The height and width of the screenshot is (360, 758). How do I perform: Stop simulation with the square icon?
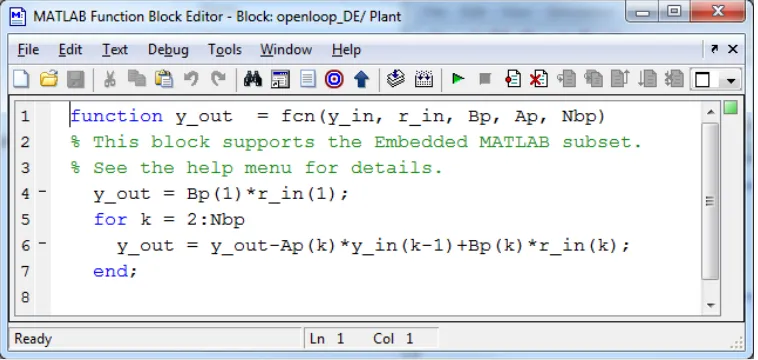(x=485, y=79)
